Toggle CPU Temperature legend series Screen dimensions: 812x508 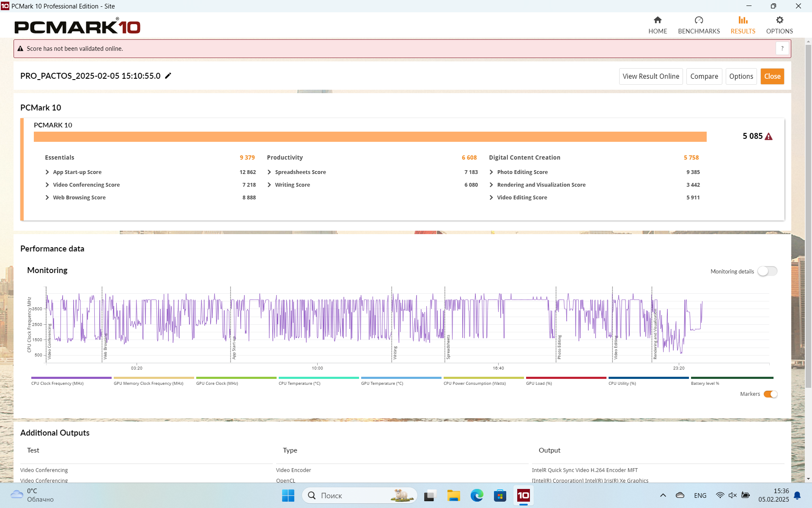(318, 378)
